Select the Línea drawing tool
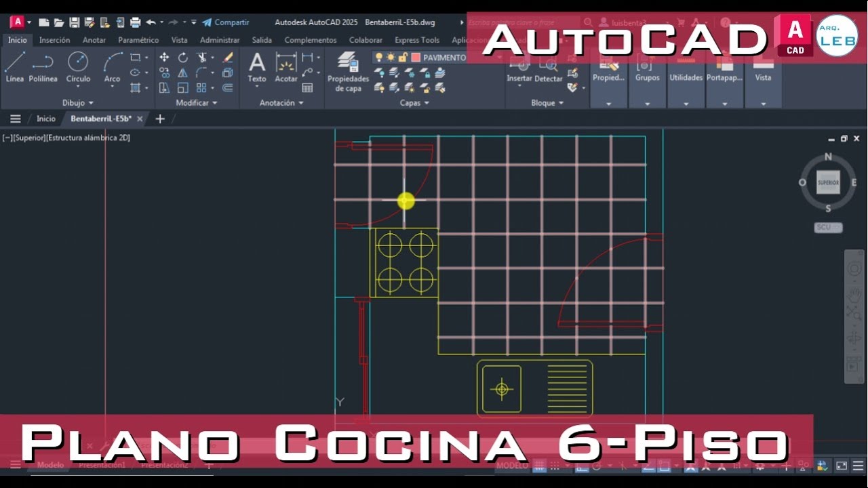The image size is (868, 488). [x=14, y=67]
